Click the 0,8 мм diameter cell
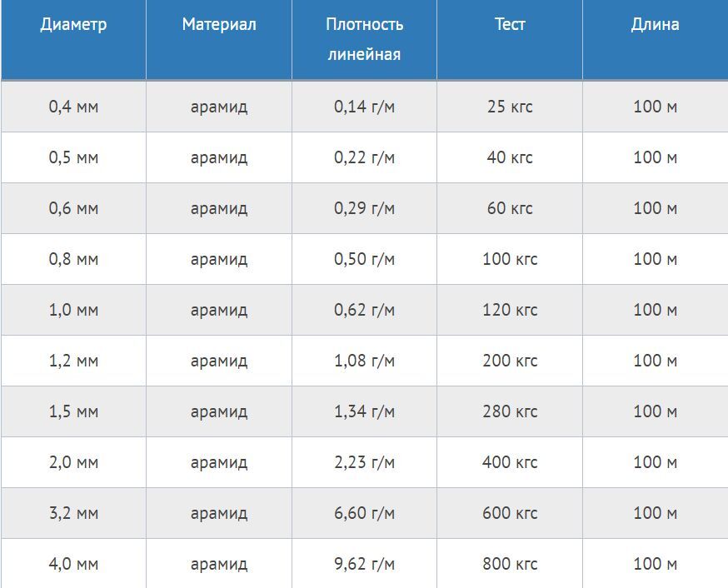 pos(73,259)
